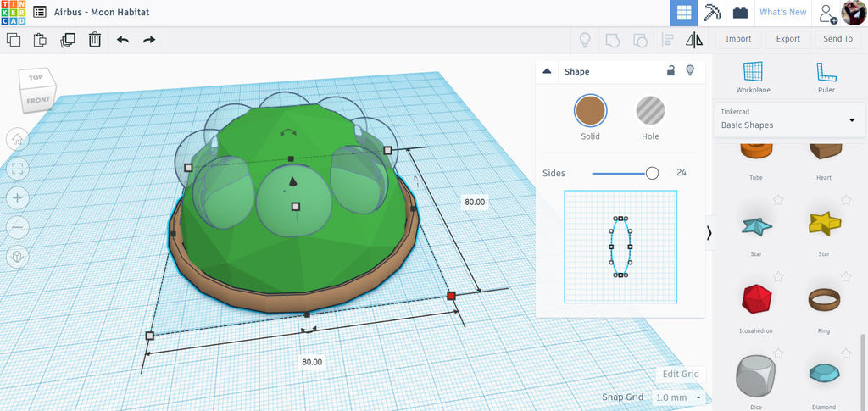Image resolution: width=868 pixels, height=411 pixels.
Task: Click the Send To button
Action: (x=837, y=39)
